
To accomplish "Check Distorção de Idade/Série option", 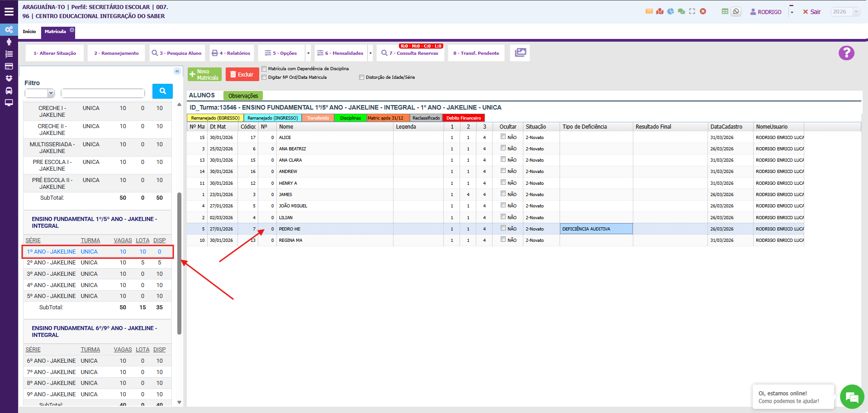I will (361, 77).
